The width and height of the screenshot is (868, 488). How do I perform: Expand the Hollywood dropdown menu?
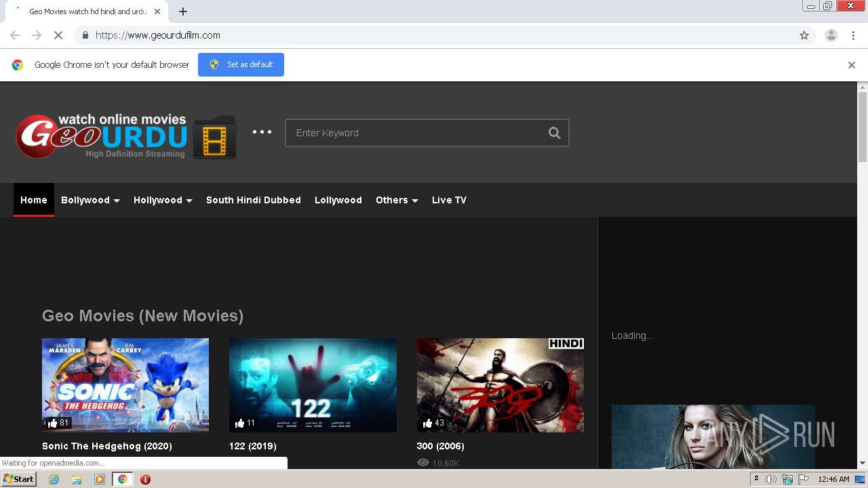[163, 200]
